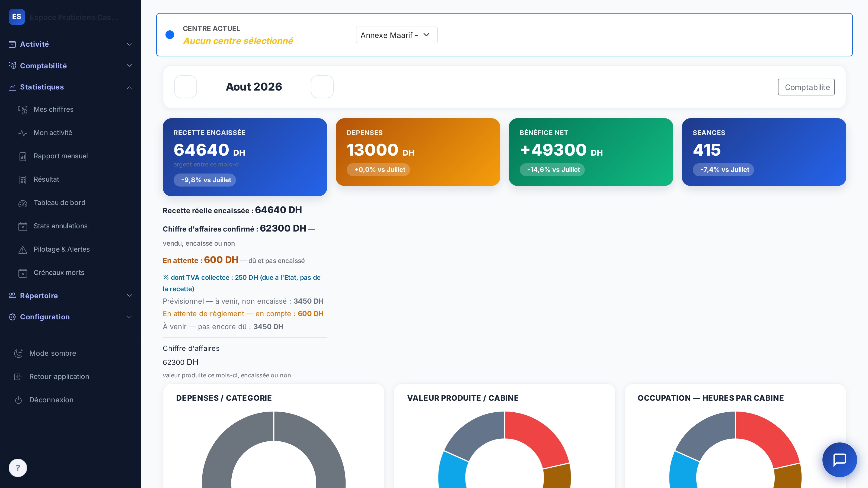Click "argent entré ce mois-ci" caption
This screenshot has width=868, height=488.
coord(206,164)
